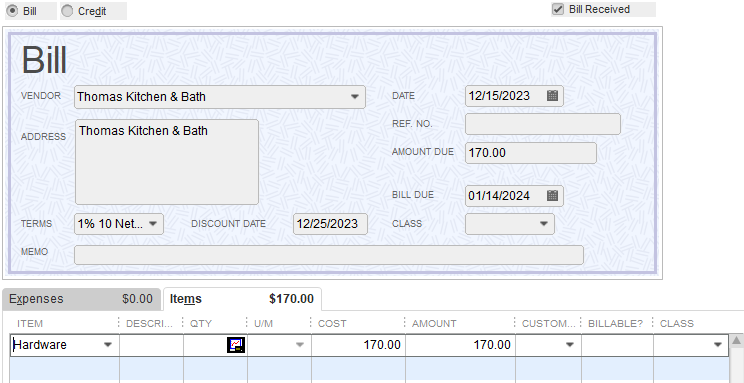The height and width of the screenshot is (383, 744).
Task: Click the ITEM column header
Action: click(30, 324)
